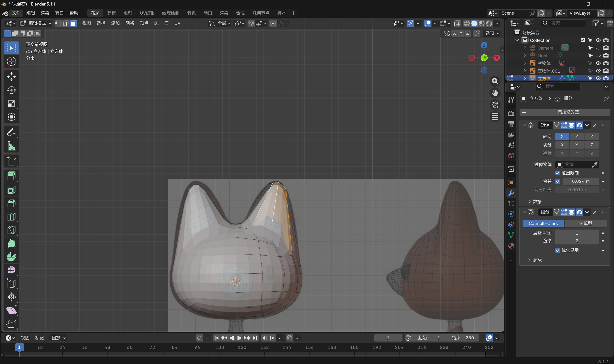
Task: Select the 简单型 subdivision type
Action: click(x=585, y=223)
